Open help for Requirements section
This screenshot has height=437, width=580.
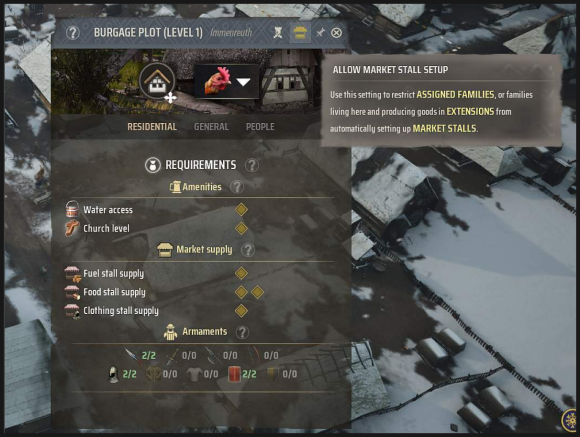[x=252, y=165]
